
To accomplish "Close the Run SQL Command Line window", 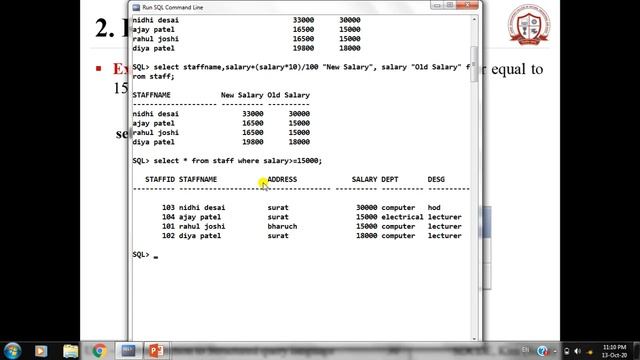I will 468,5.
